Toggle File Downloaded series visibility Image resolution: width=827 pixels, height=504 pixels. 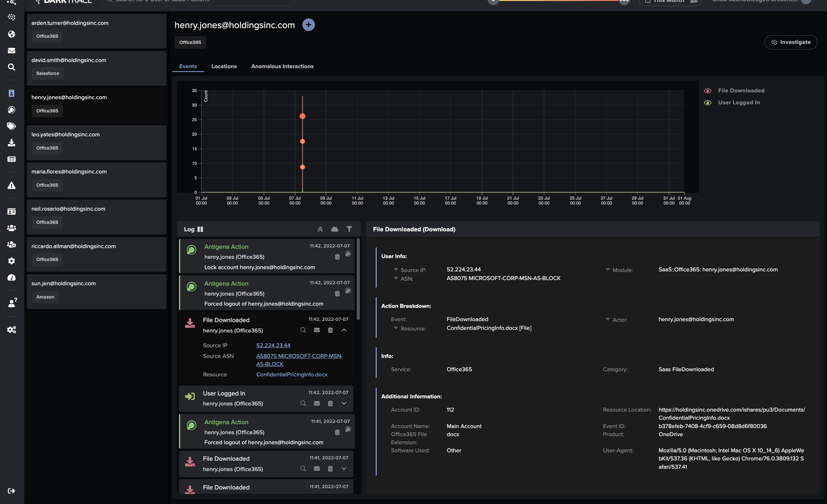click(708, 91)
